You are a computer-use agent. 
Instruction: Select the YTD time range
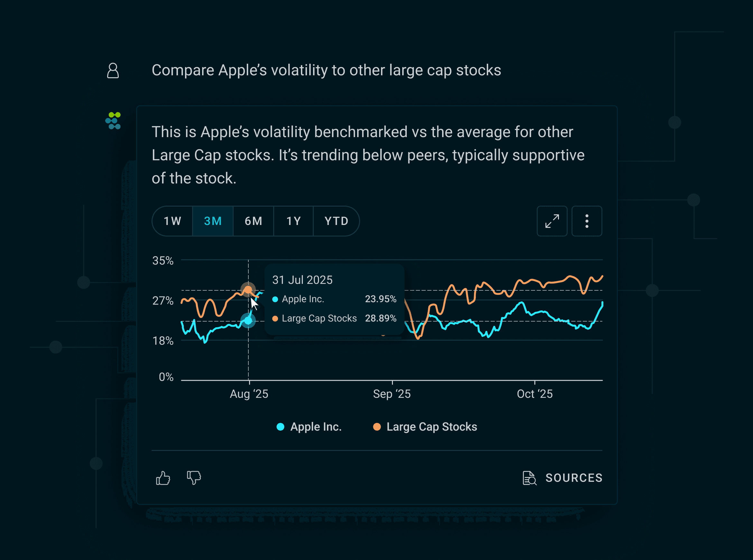pos(336,221)
